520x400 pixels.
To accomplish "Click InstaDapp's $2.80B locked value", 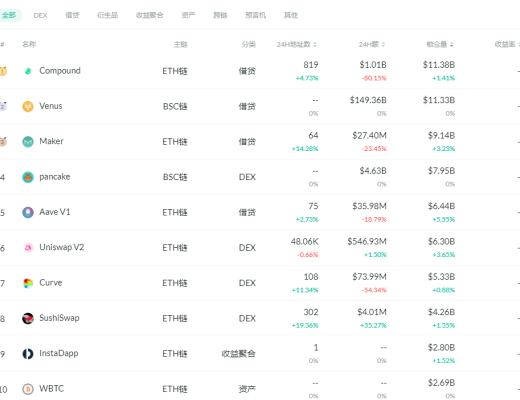I will point(441,347).
